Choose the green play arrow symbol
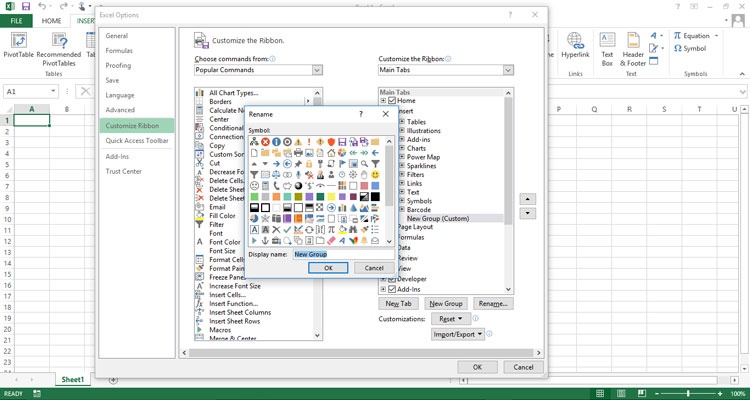This screenshot has height=400, width=750. click(254, 241)
